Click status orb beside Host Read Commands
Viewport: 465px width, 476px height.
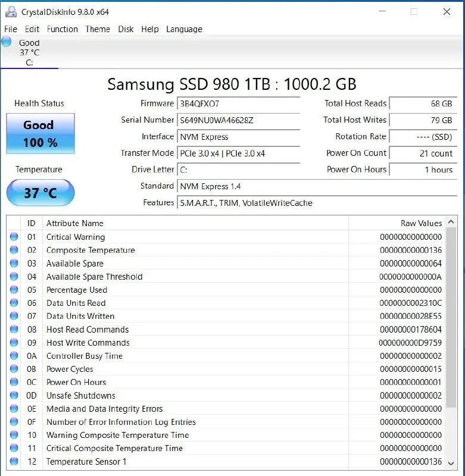pos(14,329)
